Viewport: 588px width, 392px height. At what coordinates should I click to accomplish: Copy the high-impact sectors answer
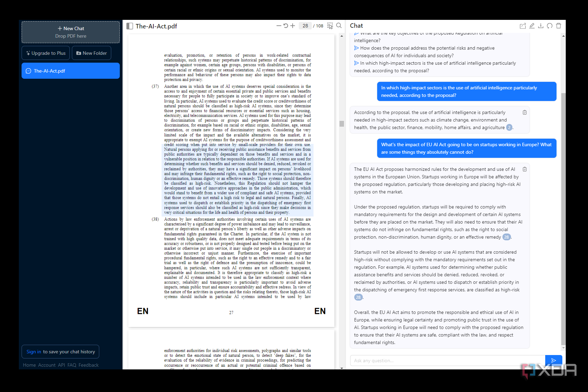tap(525, 112)
